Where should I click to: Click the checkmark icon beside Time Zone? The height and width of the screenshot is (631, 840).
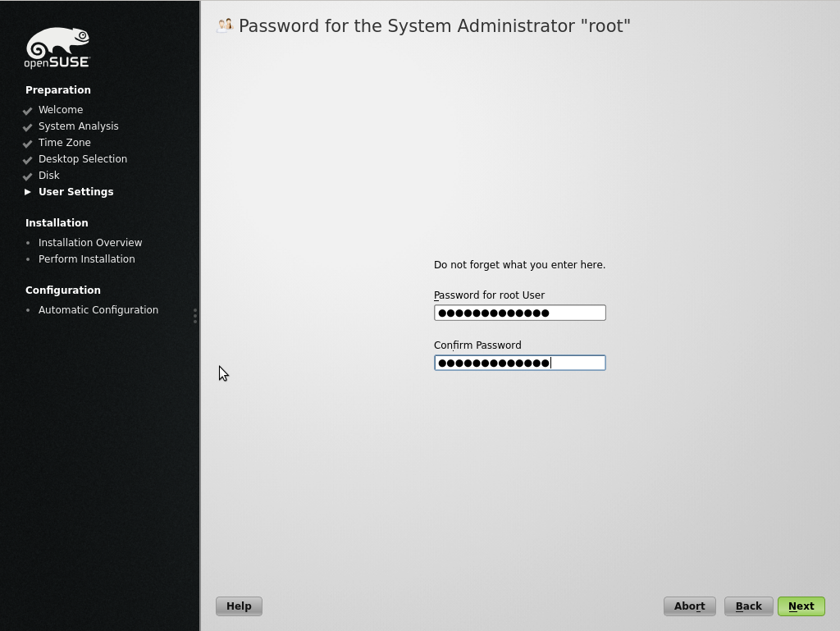tap(28, 144)
